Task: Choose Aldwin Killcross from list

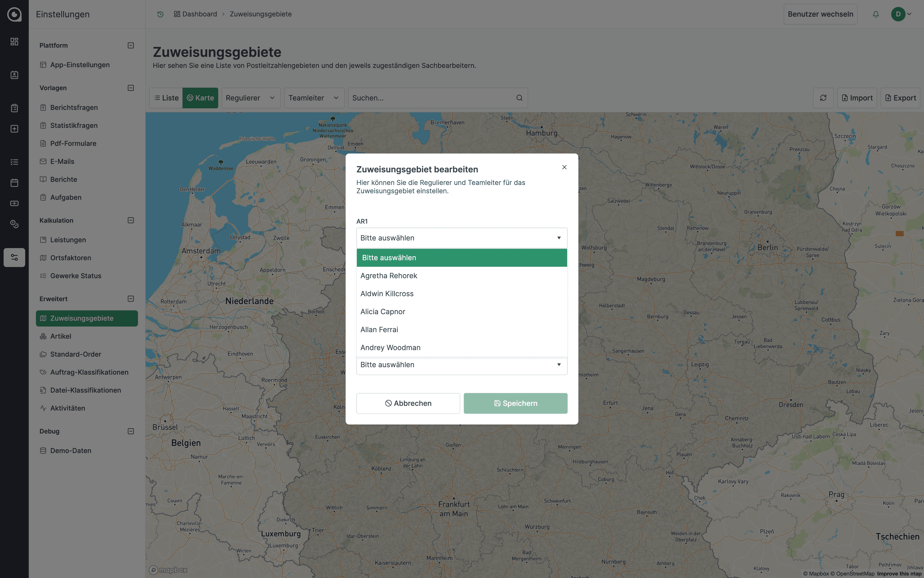Action: point(462,294)
